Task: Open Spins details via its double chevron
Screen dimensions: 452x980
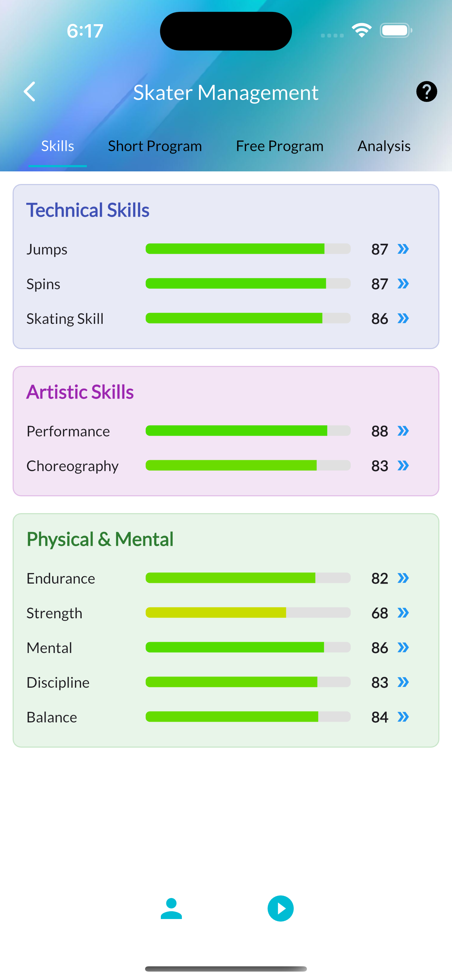Action: click(404, 284)
